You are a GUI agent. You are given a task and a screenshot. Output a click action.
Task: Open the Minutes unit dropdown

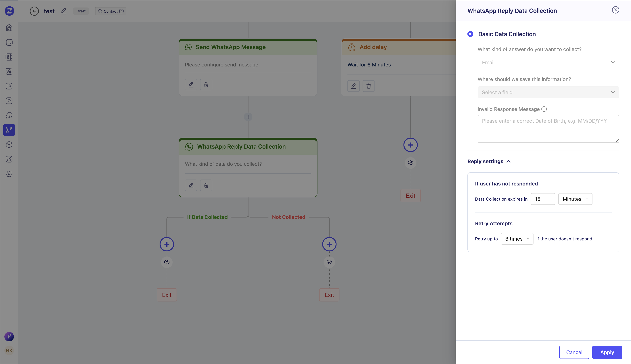(x=575, y=199)
